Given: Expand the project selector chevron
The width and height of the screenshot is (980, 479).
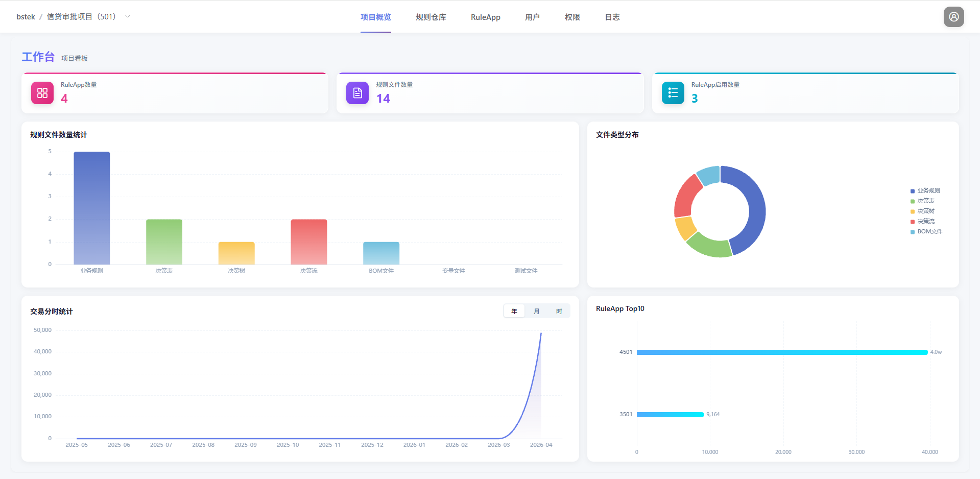Looking at the screenshot, I should point(128,17).
